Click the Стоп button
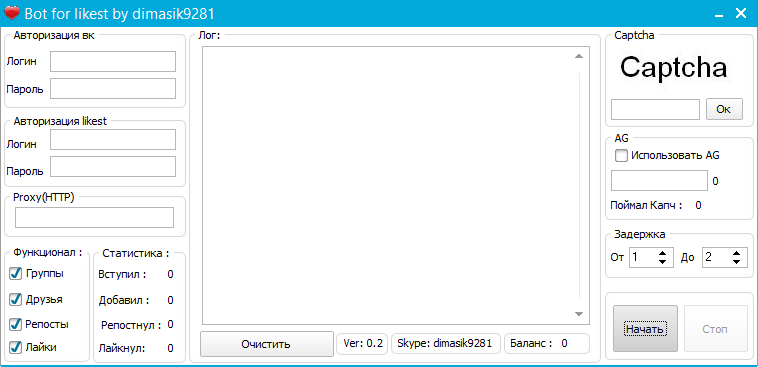The width and height of the screenshot is (758, 367). [x=715, y=329]
